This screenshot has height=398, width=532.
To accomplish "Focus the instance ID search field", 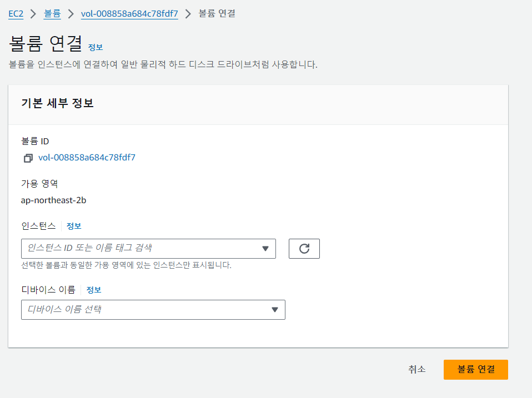I will coord(148,249).
